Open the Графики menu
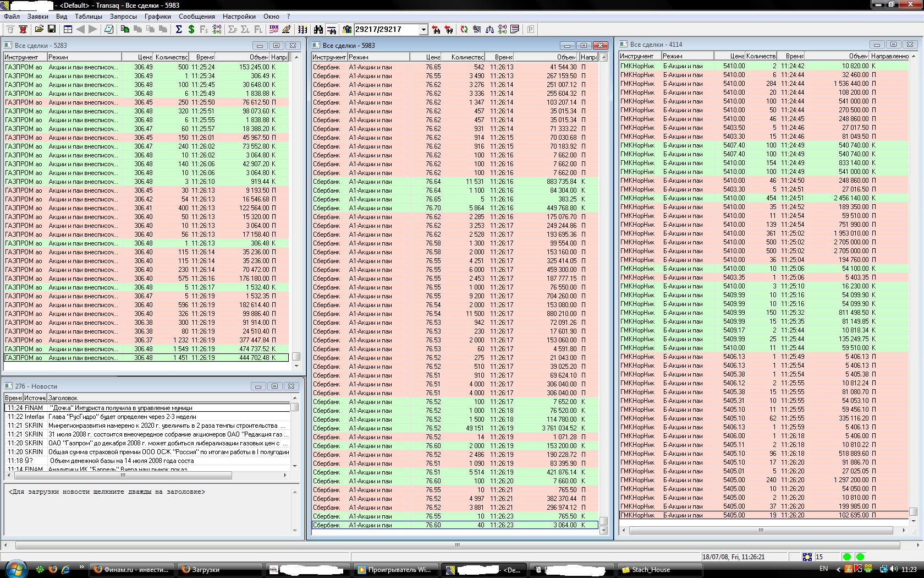 tap(158, 17)
